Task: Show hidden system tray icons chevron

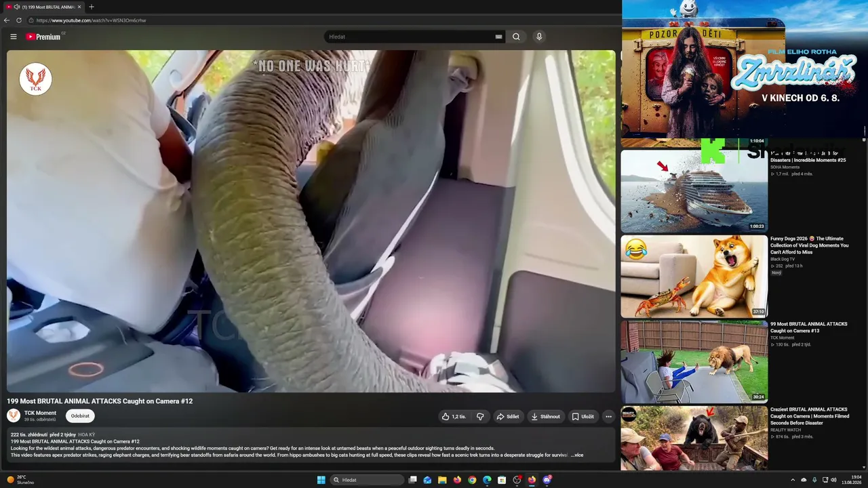Action: [x=793, y=480]
